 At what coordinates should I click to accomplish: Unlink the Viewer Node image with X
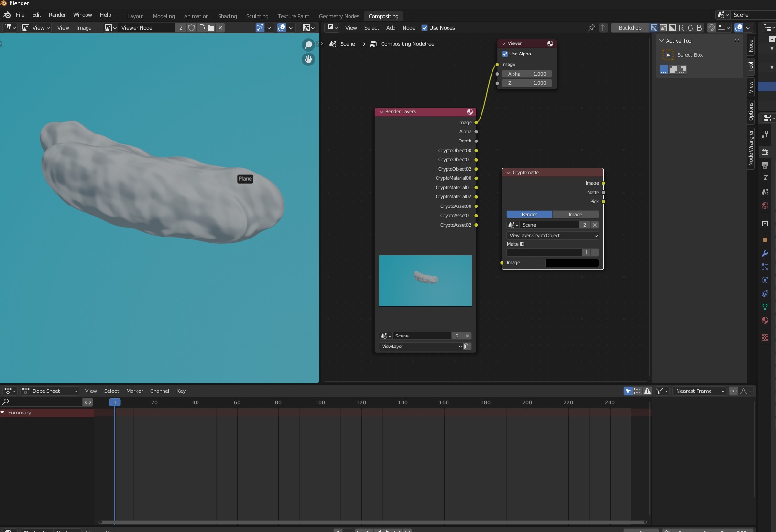(x=220, y=28)
